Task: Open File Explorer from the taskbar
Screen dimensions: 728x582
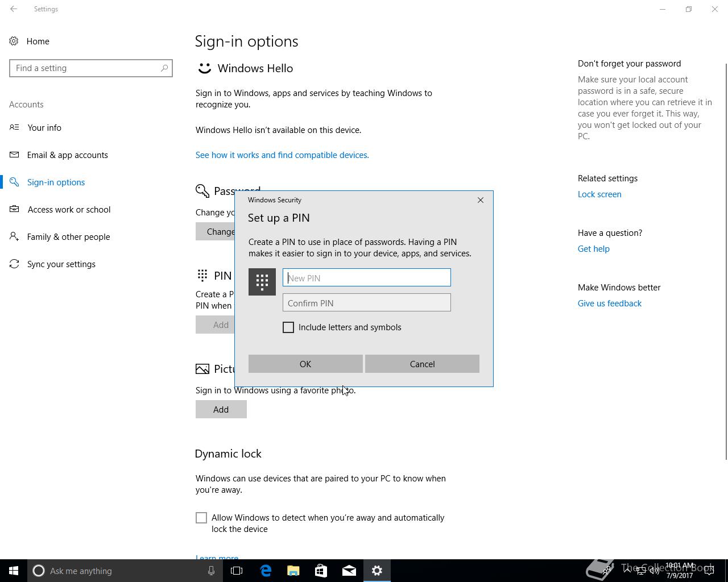Action: (293, 571)
